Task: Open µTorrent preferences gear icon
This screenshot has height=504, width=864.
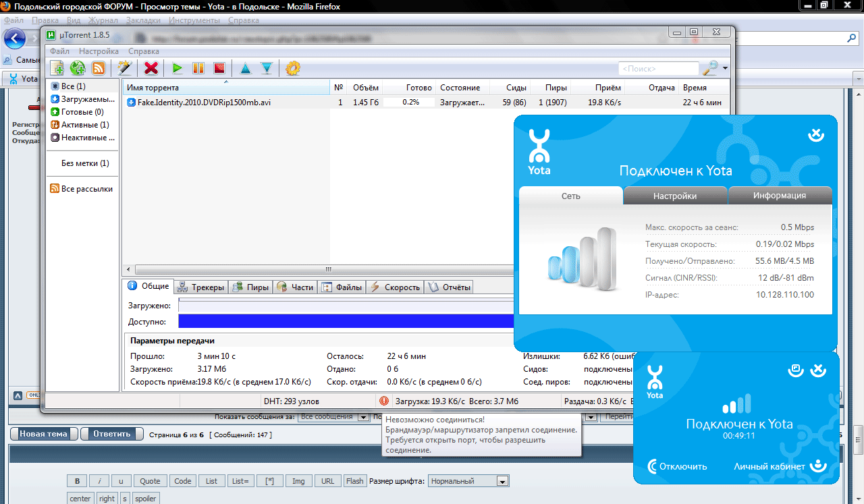Action: click(292, 68)
